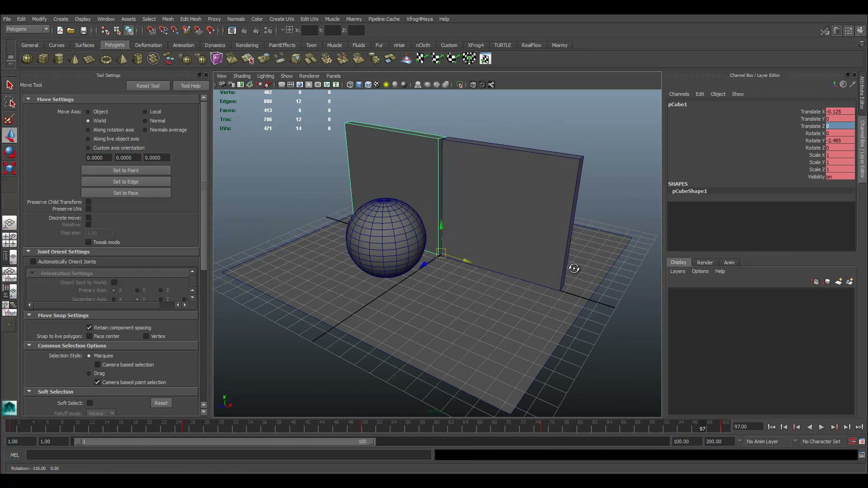
Task: Go to start of playback range
Action: (x=771, y=427)
